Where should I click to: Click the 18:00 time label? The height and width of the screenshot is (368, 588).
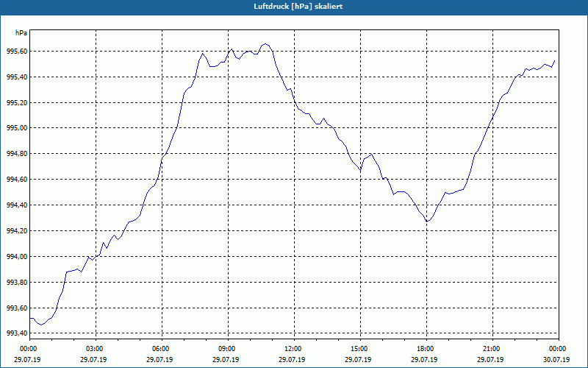coord(427,349)
